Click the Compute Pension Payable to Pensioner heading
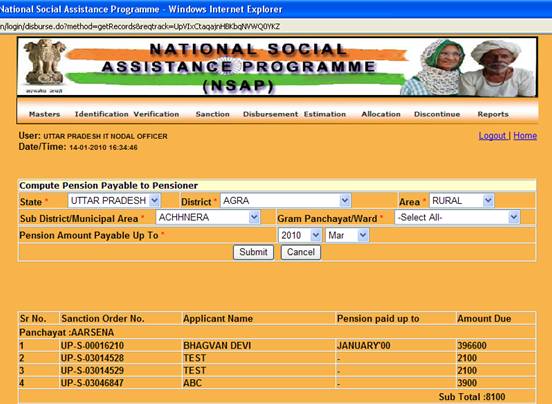 click(108, 185)
